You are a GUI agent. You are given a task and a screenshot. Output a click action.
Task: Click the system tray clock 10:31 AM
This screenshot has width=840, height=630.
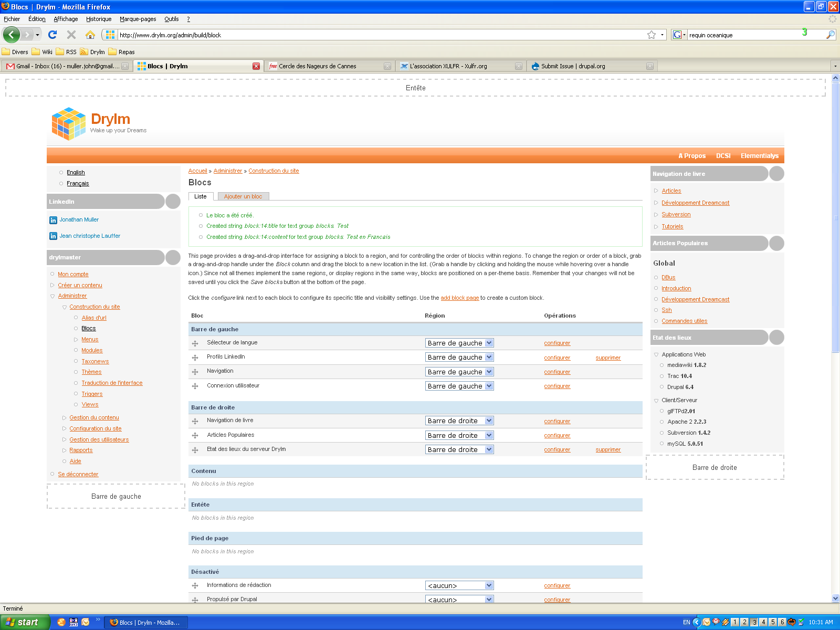point(821,623)
